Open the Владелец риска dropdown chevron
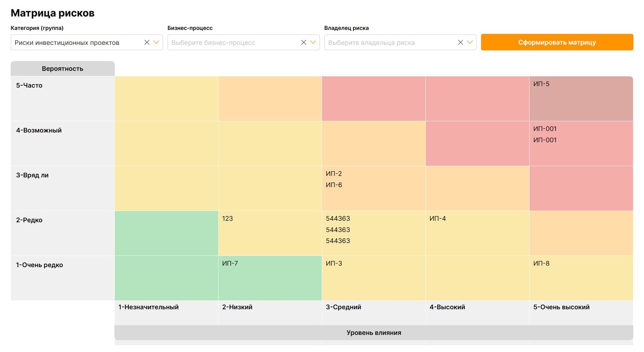Image resolution: width=644 pixels, height=352 pixels. coord(470,43)
